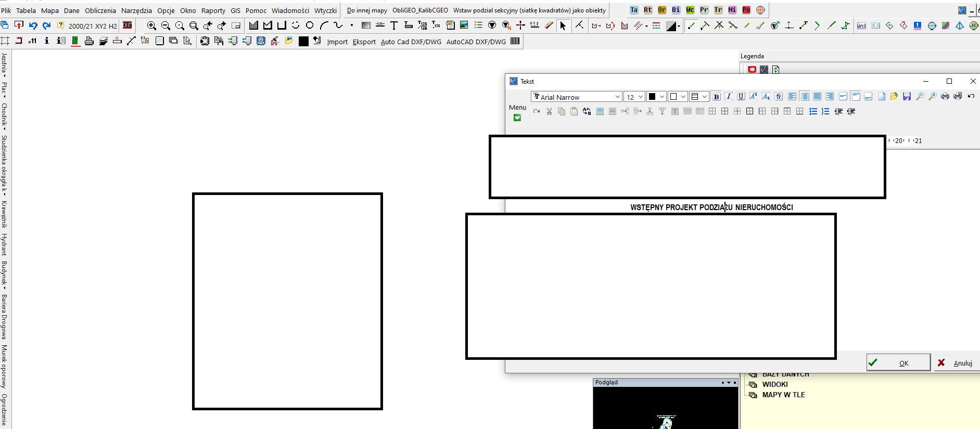Click the bulleted list icon in Tekst window
The image size is (980, 429).
813,111
